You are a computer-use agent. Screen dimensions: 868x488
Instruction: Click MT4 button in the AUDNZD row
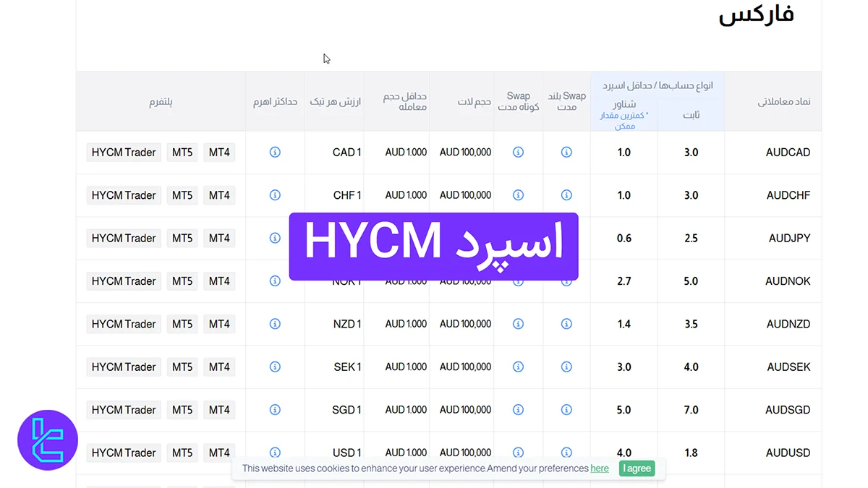[x=219, y=324]
